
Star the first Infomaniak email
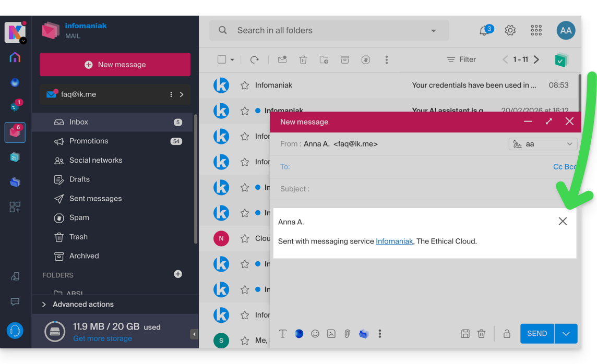(x=245, y=86)
